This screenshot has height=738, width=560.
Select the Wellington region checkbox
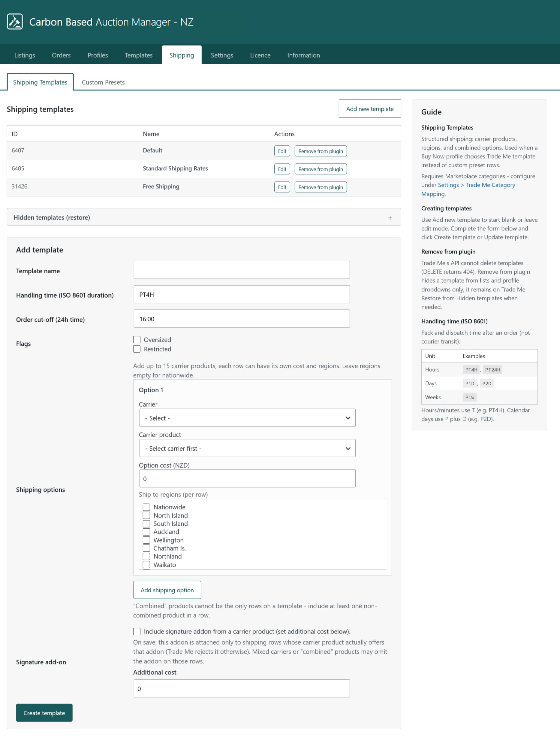(x=146, y=540)
